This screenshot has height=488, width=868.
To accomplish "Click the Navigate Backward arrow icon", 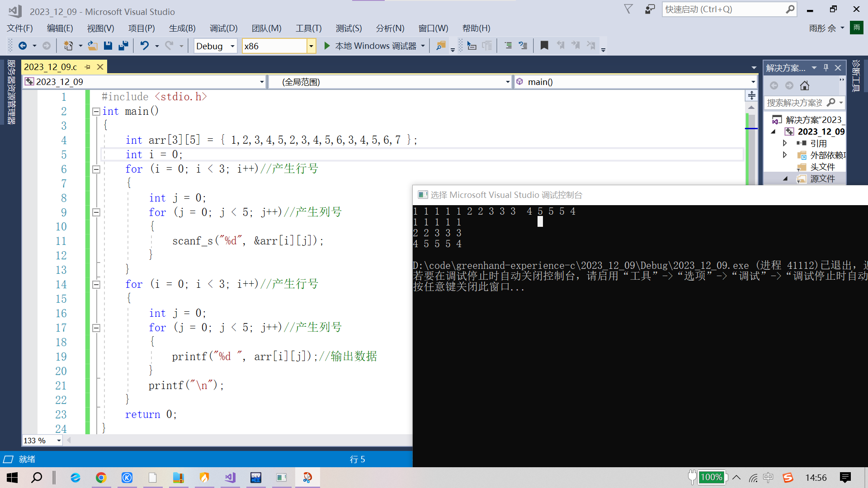I will pyautogui.click(x=22, y=46).
